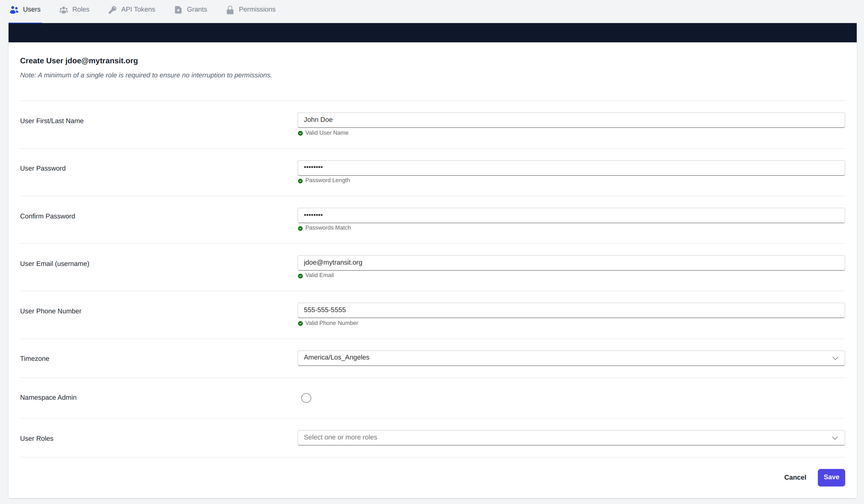Click the Users people icon
The image size is (864, 504).
(14, 9)
